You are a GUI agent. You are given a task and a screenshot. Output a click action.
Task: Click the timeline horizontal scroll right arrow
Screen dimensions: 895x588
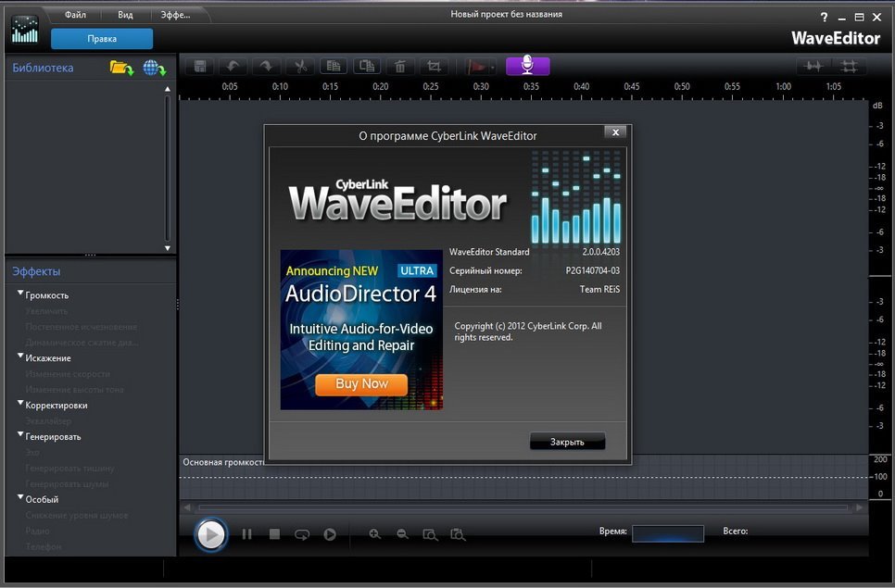click(859, 507)
